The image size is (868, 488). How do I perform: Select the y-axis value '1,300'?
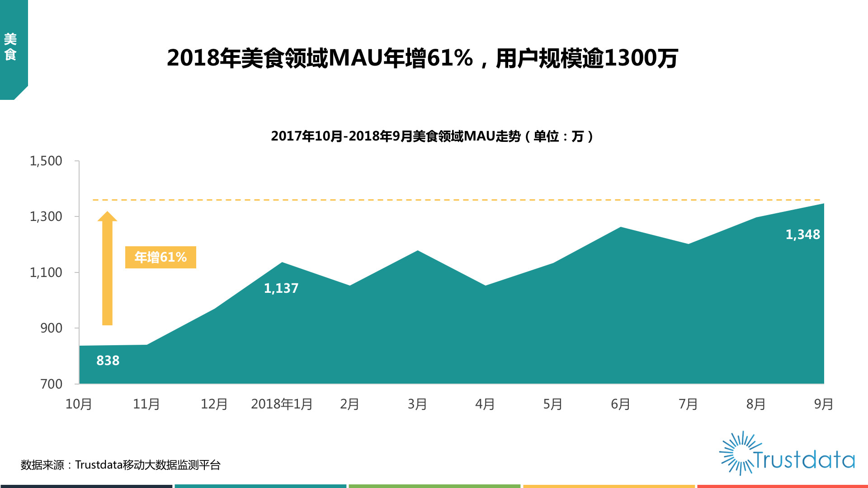(46, 216)
